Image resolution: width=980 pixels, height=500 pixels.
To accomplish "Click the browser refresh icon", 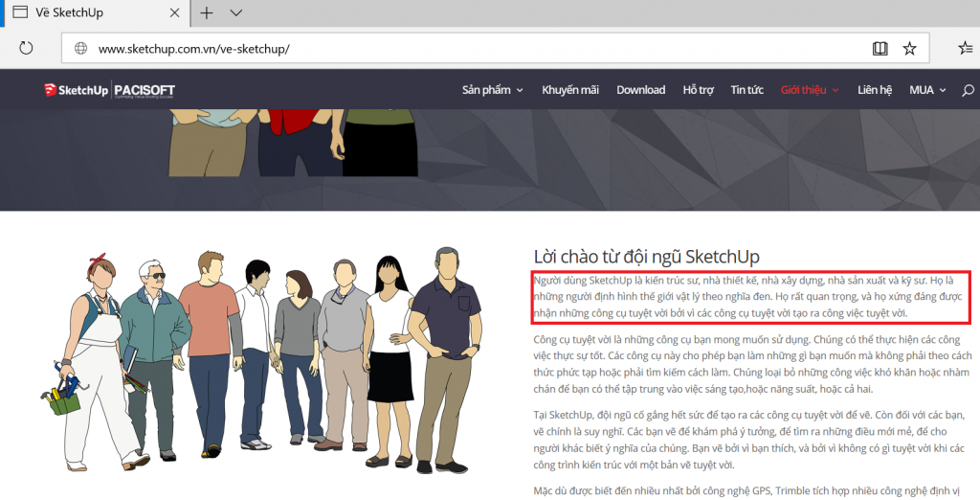I will click(x=26, y=48).
